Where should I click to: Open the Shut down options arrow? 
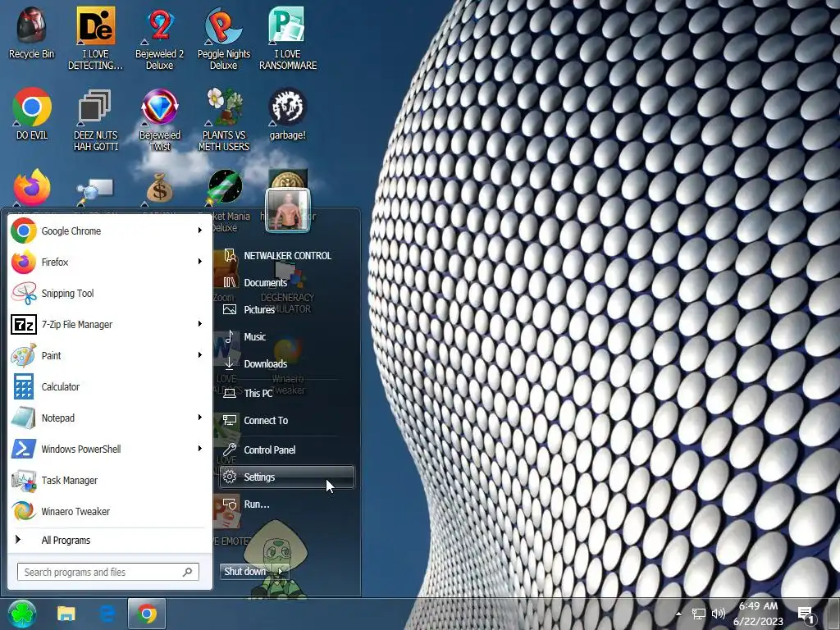coord(281,572)
